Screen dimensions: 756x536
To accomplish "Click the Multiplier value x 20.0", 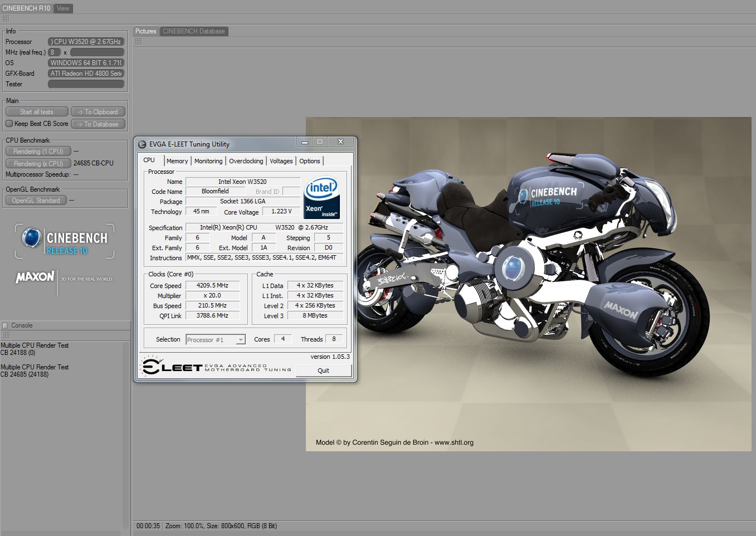I will coord(212,296).
